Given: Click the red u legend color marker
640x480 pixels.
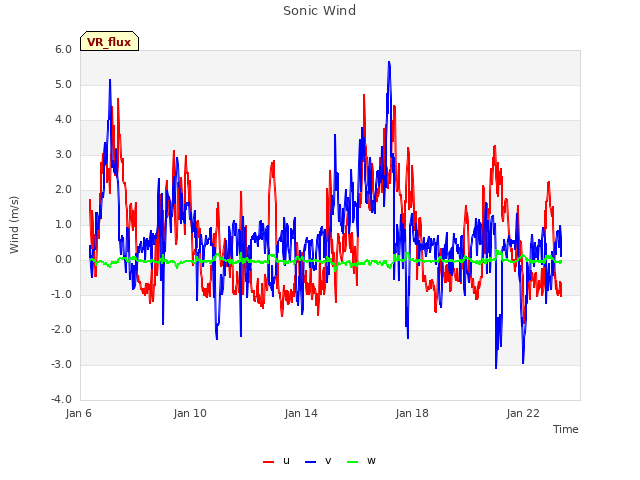Looking at the screenshot, I should coord(269,462).
